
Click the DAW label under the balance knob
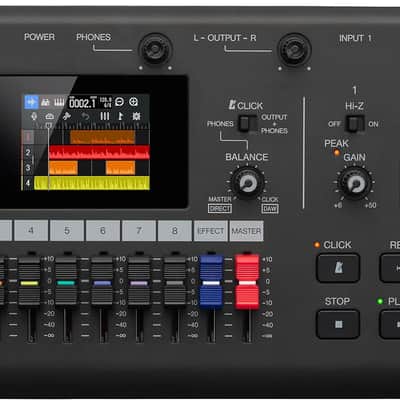pyautogui.click(x=270, y=209)
